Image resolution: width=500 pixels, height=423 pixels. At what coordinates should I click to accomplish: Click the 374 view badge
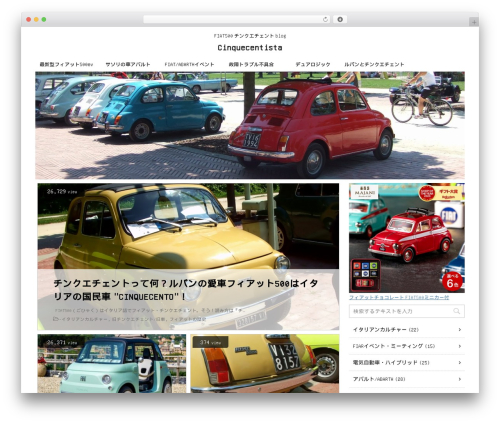point(210,342)
